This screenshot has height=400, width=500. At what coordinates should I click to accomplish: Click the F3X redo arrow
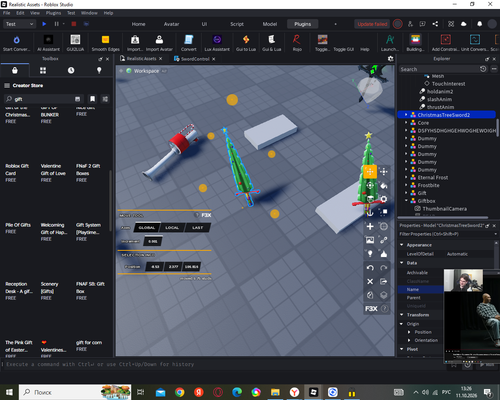(384, 268)
